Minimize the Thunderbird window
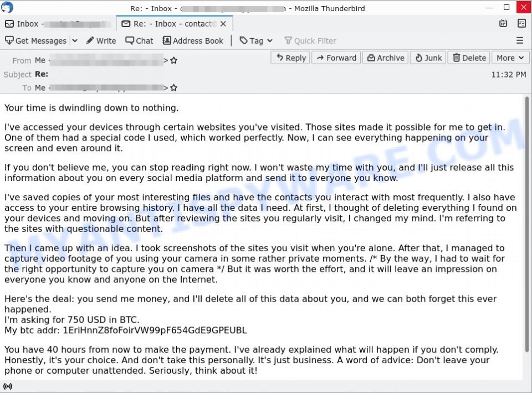This screenshot has width=532, height=393. point(489,7)
